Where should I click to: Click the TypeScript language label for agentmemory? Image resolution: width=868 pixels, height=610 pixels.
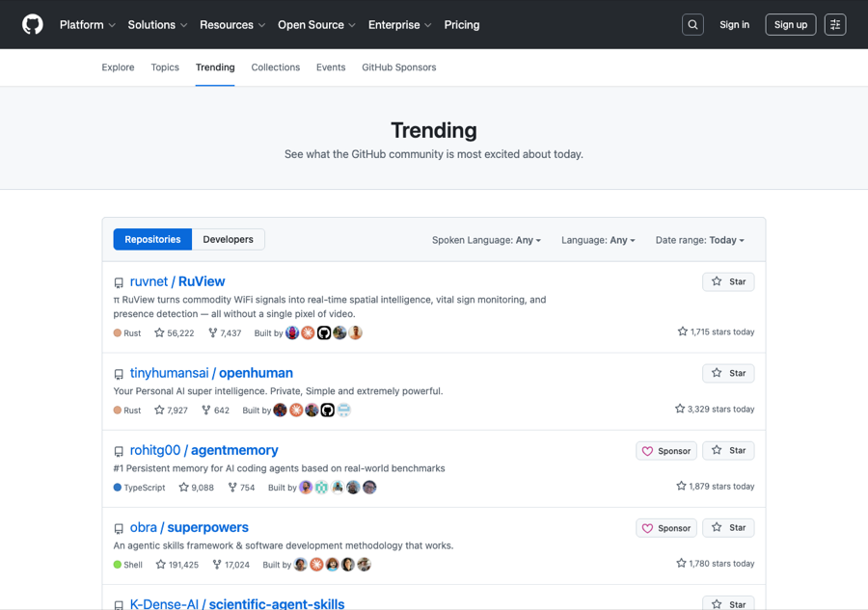click(x=140, y=488)
